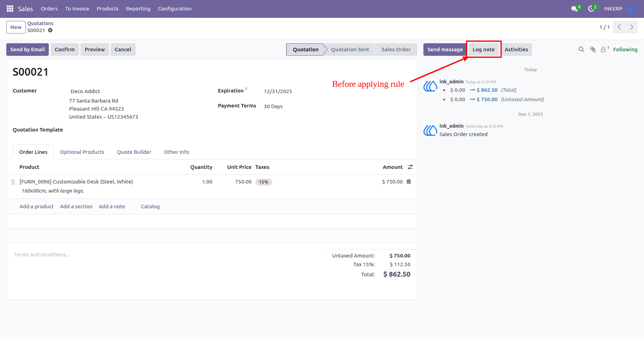Click the Add a product link
644x337 pixels.
click(37, 207)
